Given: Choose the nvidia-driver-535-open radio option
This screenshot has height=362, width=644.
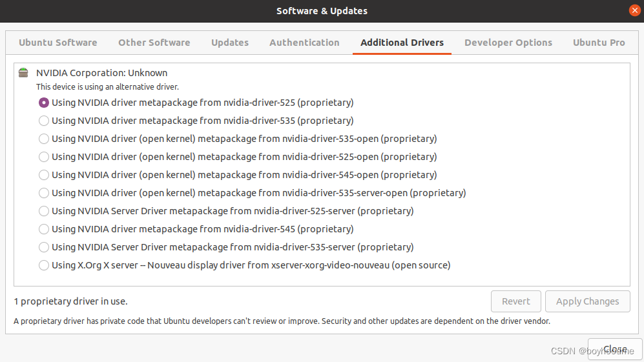Looking at the screenshot, I should pyautogui.click(x=44, y=139).
